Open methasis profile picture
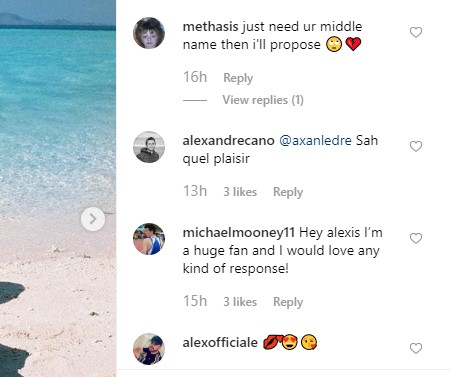450x377 pixels. tap(149, 33)
